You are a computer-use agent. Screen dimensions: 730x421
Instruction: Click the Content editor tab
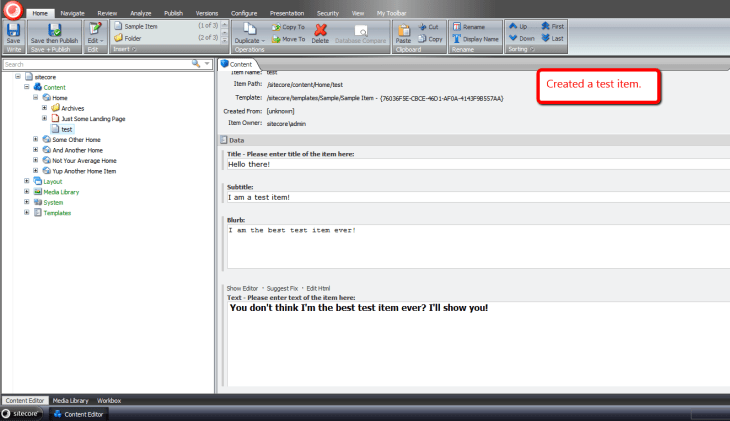[237, 64]
